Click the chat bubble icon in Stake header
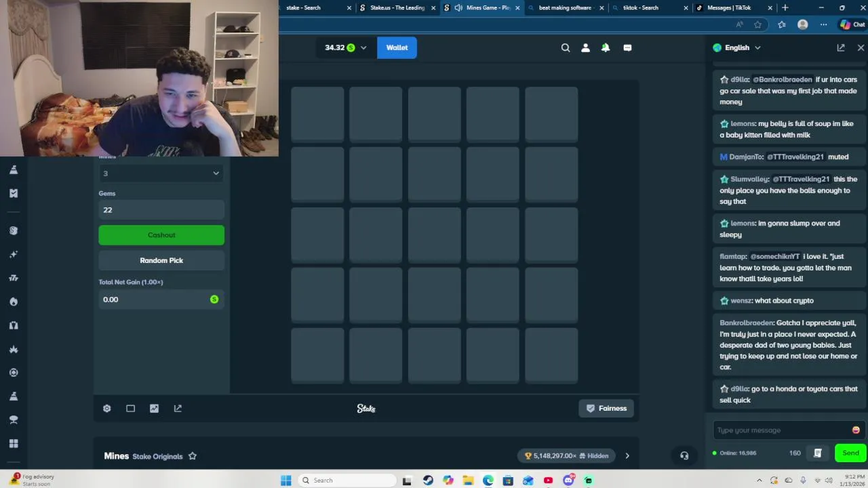This screenshot has width=868, height=488. tap(627, 47)
